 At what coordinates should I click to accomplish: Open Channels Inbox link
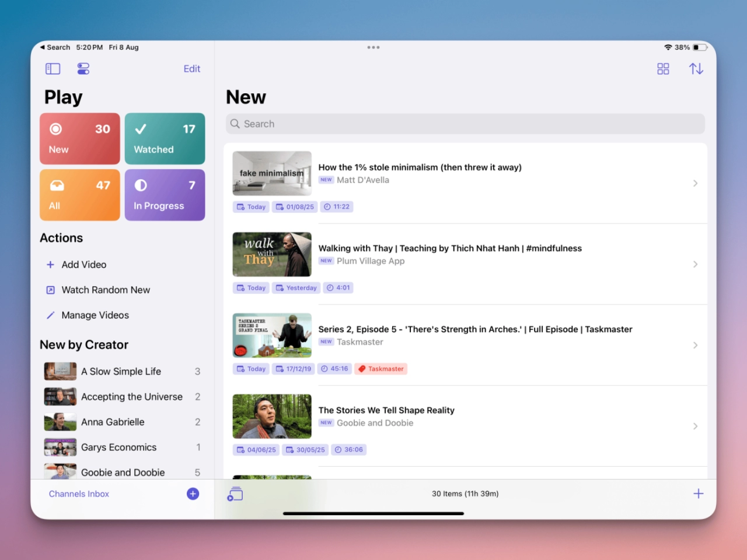79,494
